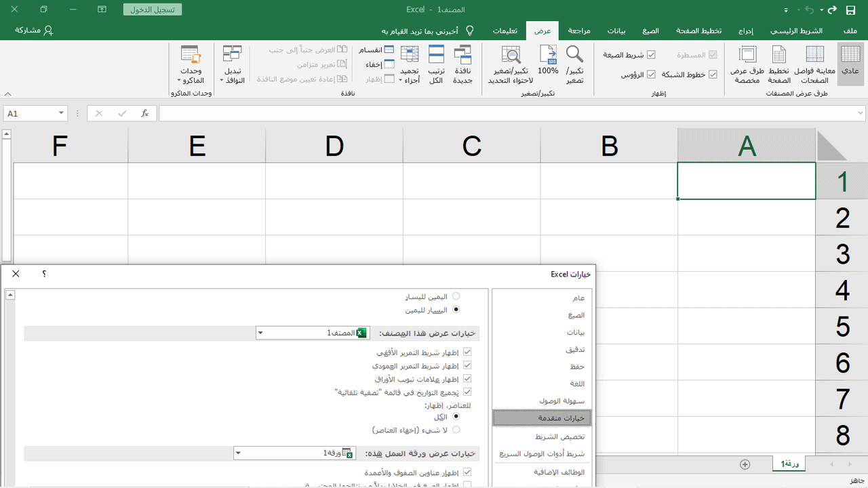The height and width of the screenshot is (488, 868).
Task: Open Custom Views (طرق عرض مخصصة)
Action: [747, 64]
